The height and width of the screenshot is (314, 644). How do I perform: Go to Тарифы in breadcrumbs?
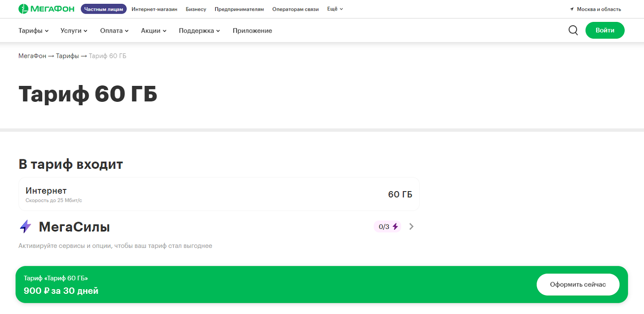pos(67,56)
